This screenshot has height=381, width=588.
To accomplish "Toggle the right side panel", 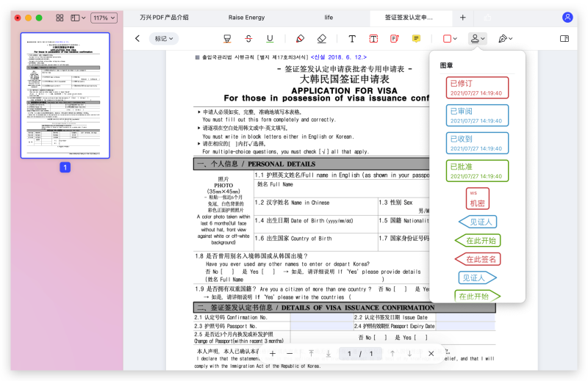I will [564, 38].
